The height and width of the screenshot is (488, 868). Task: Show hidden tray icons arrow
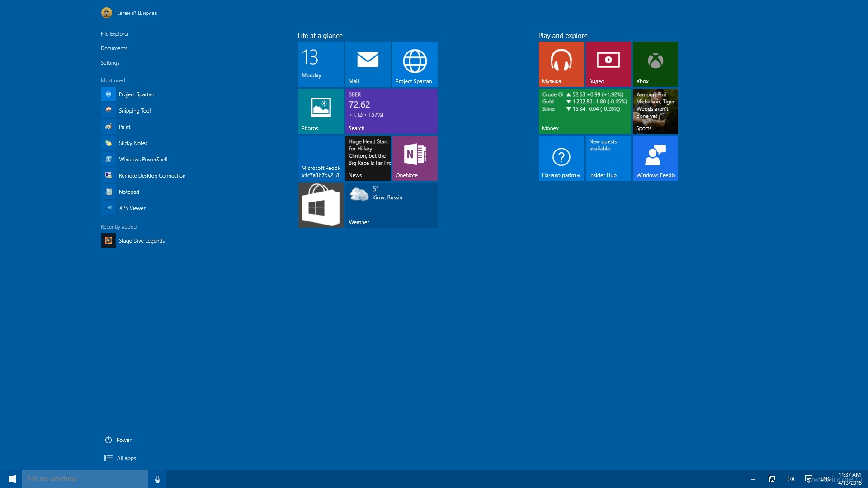pyautogui.click(x=753, y=479)
